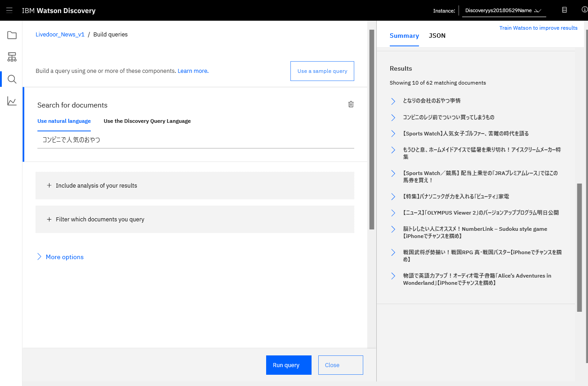
Task: Open Train Watson to improve results link
Action: pyautogui.click(x=538, y=28)
